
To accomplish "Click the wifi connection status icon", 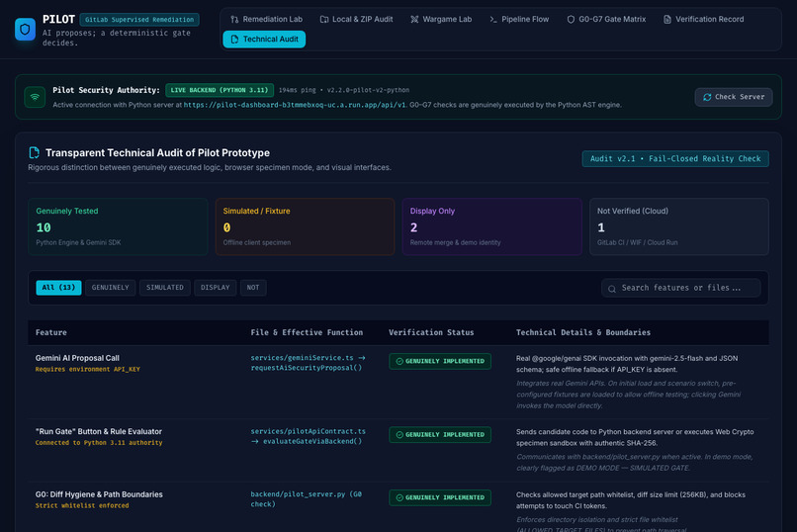I will (35, 97).
